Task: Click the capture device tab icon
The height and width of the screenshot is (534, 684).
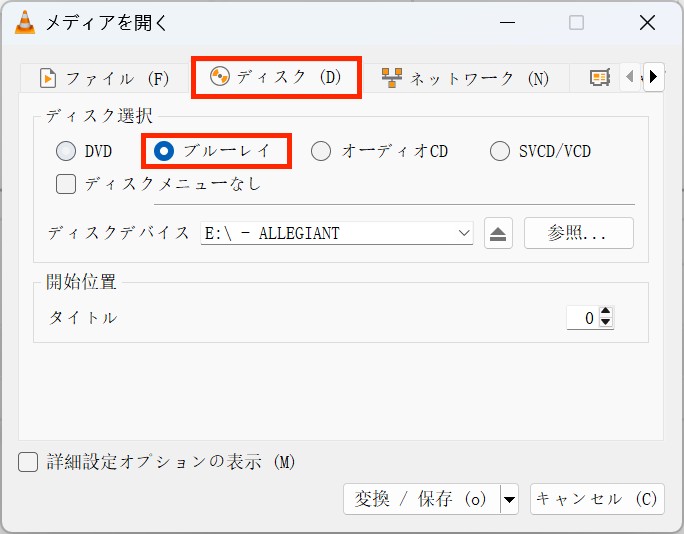Action: (599, 78)
